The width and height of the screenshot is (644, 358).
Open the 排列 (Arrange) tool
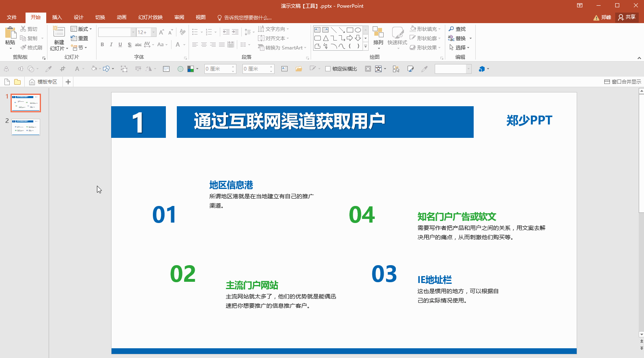tap(378, 37)
